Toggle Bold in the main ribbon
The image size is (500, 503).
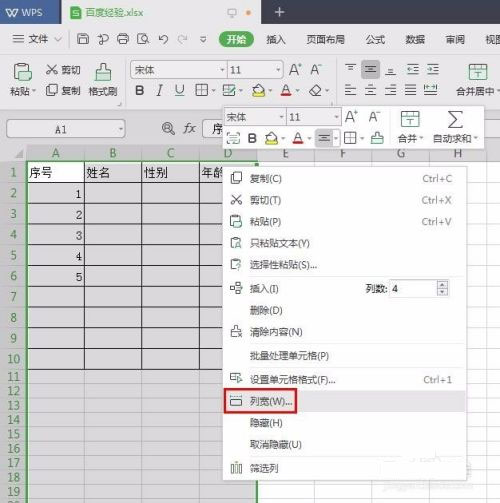coord(140,90)
